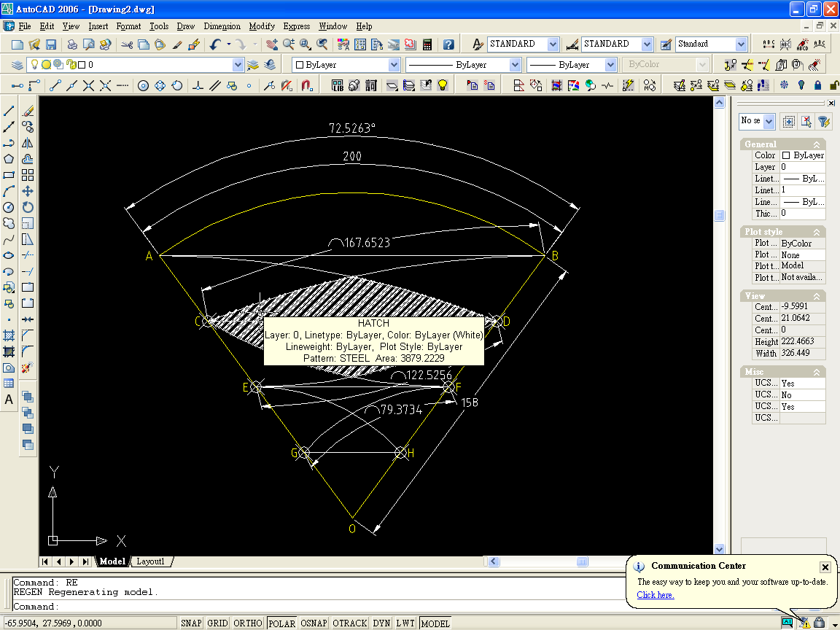
Task: Click the toolbar lock icon in status tray
Action: [x=819, y=623]
